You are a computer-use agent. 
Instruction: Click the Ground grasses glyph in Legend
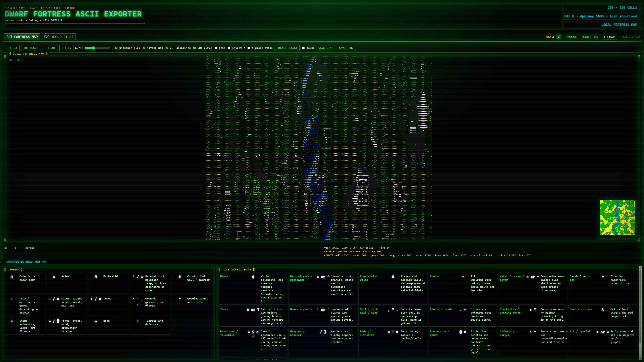click(x=138, y=301)
